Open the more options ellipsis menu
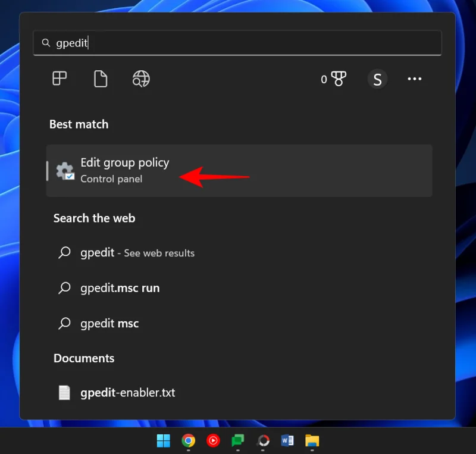 click(x=415, y=79)
